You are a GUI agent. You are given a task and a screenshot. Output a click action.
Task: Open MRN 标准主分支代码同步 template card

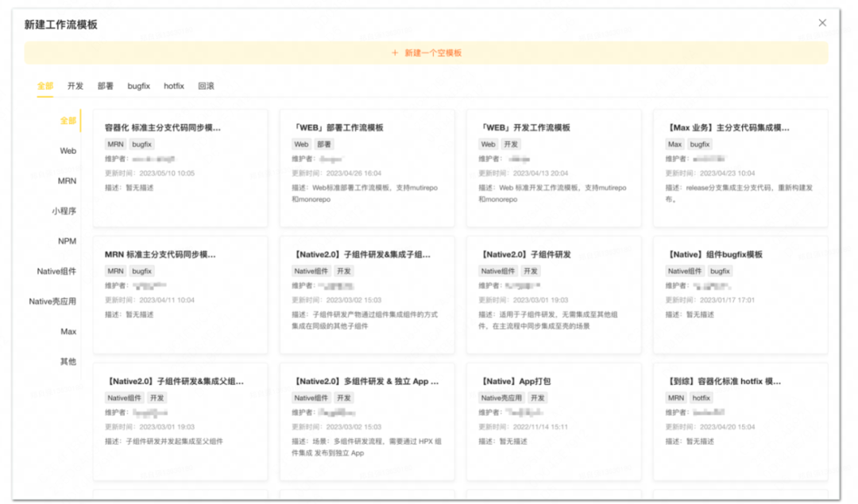pos(180,295)
